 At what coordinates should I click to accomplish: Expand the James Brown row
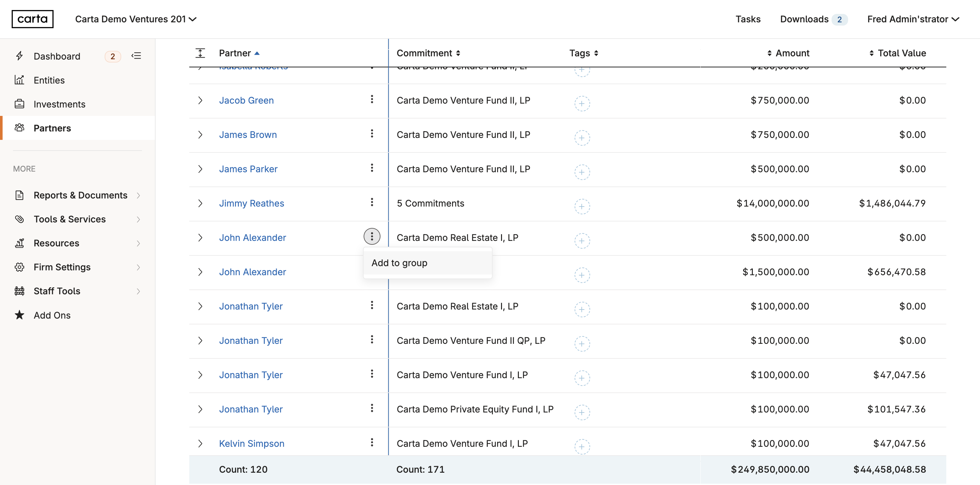pyautogui.click(x=200, y=135)
